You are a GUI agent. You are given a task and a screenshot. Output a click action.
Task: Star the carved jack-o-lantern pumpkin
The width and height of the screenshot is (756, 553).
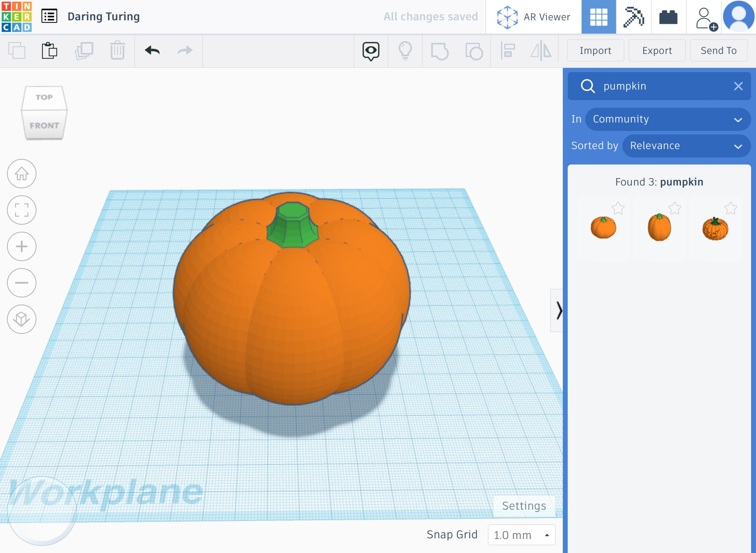tap(731, 208)
